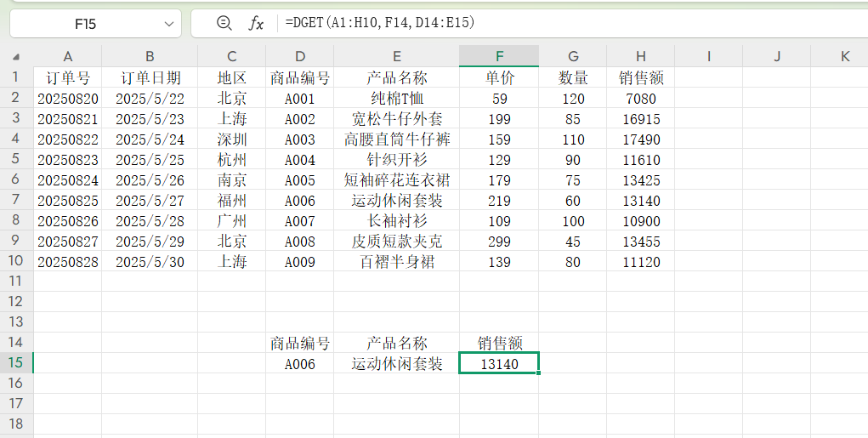Select the 长袖衬衫 cell

(x=396, y=221)
